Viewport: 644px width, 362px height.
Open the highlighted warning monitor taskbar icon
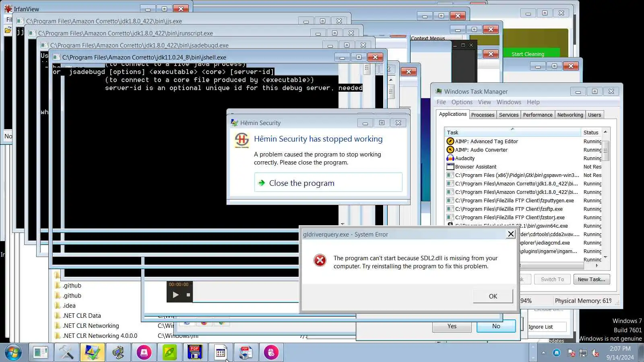click(x=92, y=353)
